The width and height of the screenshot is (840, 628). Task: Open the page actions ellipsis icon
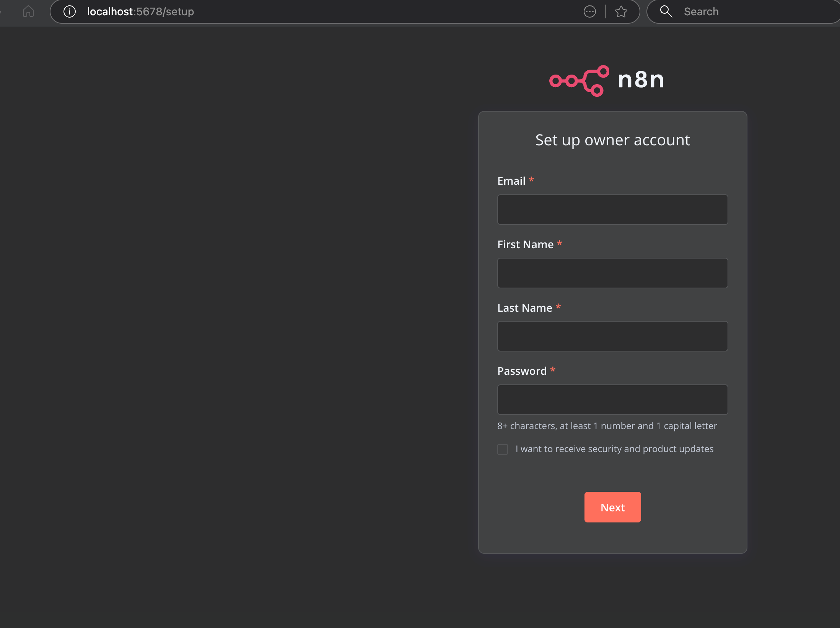pos(589,11)
